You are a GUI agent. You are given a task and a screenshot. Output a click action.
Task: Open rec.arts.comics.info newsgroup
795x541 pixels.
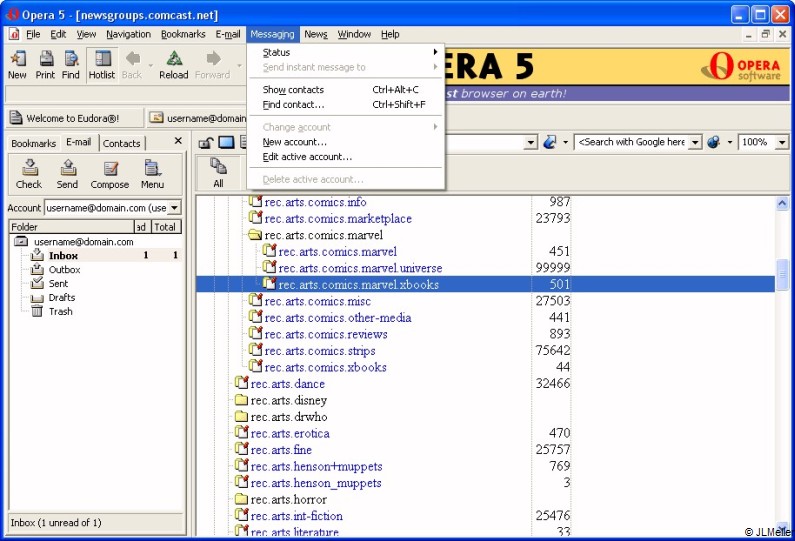pyautogui.click(x=315, y=202)
